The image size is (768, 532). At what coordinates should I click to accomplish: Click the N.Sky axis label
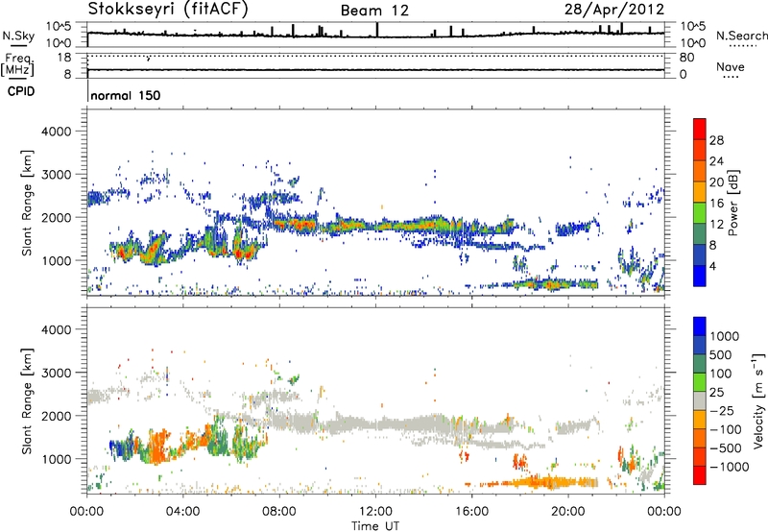tap(18, 36)
